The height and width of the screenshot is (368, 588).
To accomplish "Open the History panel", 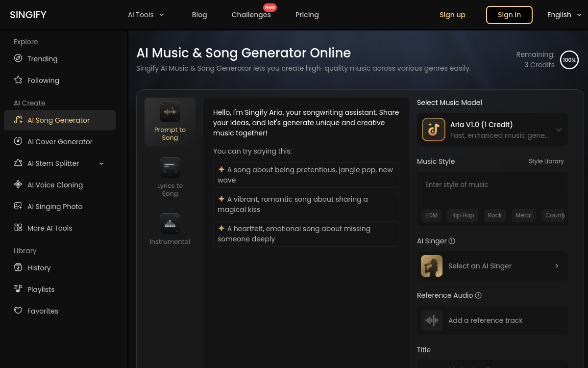I will 39,268.
